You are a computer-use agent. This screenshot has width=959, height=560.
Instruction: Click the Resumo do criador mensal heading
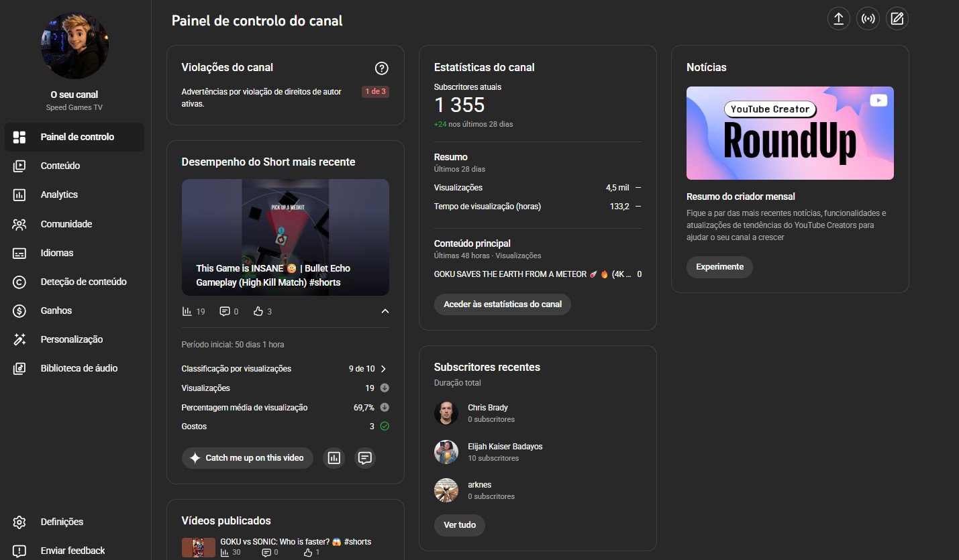pos(740,197)
